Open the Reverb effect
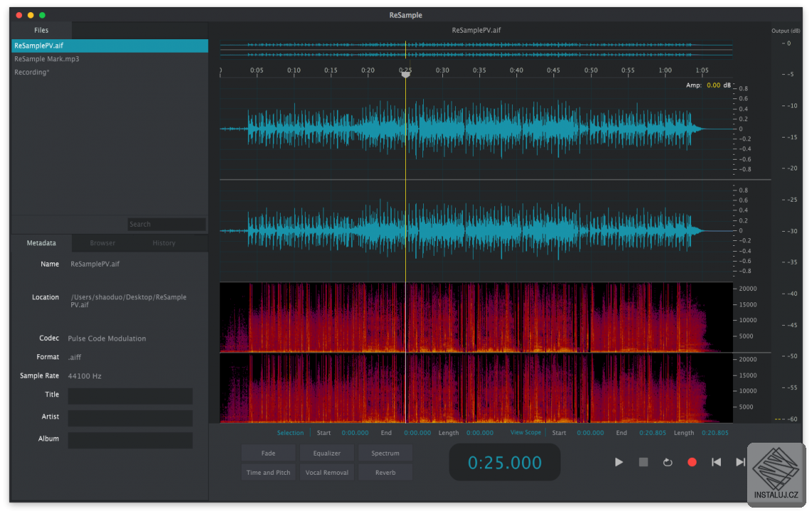Image resolution: width=812 pixels, height=514 pixels. click(x=385, y=473)
